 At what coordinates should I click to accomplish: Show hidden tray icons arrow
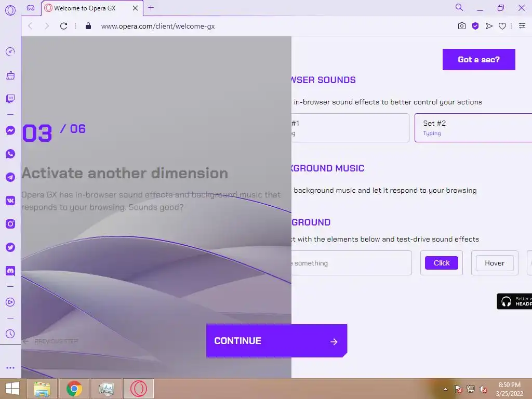(445, 389)
